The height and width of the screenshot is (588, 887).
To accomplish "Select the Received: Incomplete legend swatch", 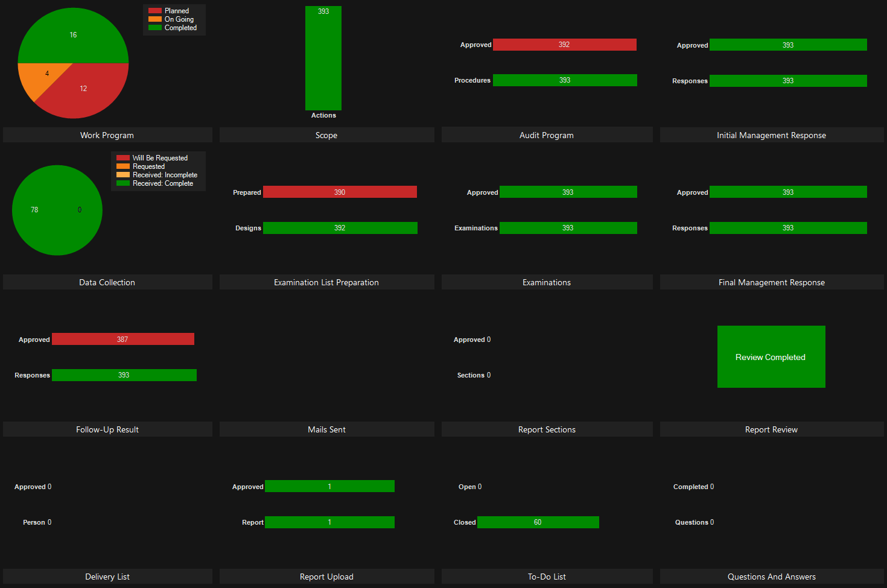I will (123, 175).
